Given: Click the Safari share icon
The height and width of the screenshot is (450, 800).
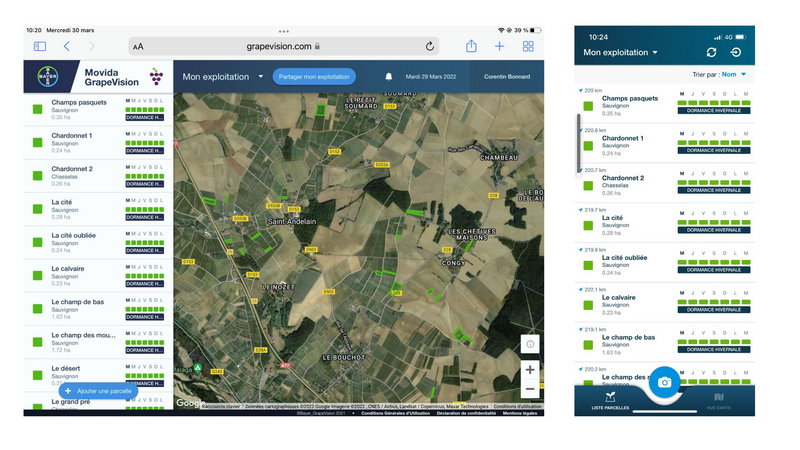Looking at the screenshot, I should tap(471, 46).
